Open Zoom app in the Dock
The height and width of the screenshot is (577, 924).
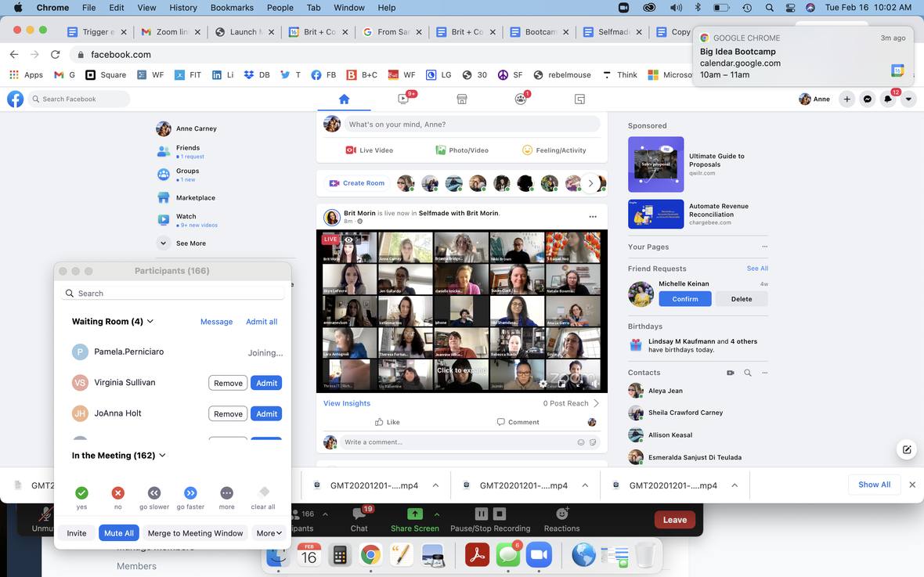pyautogui.click(x=539, y=554)
